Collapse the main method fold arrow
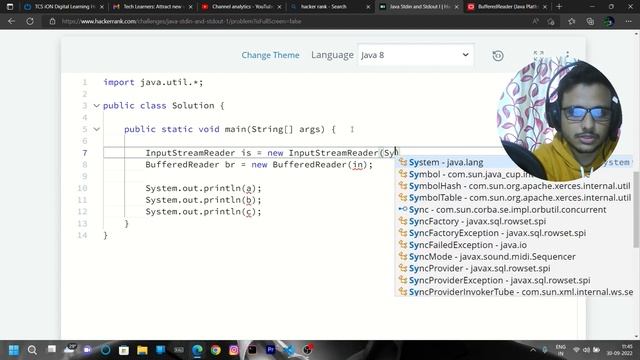The height and width of the screenshot is (360, 640). coord(96,129)
